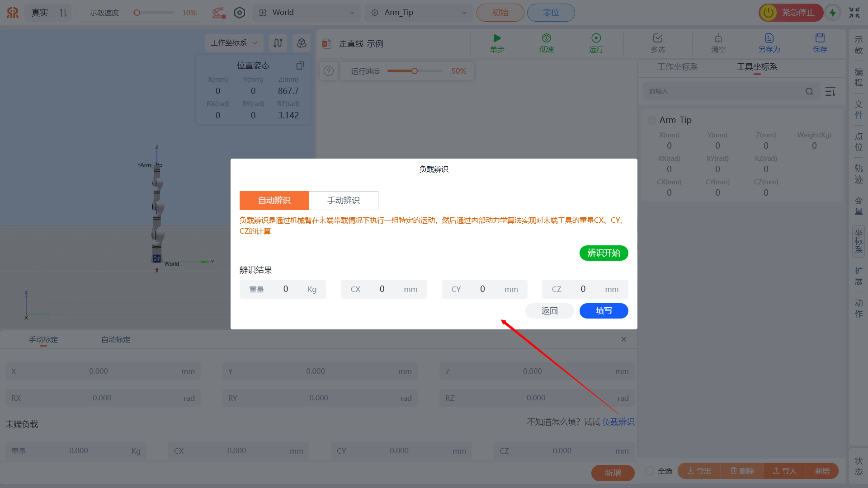Switch to the 自动标定 tab
The width and height of the screenshot is (868, 488).
pos(115,339)
